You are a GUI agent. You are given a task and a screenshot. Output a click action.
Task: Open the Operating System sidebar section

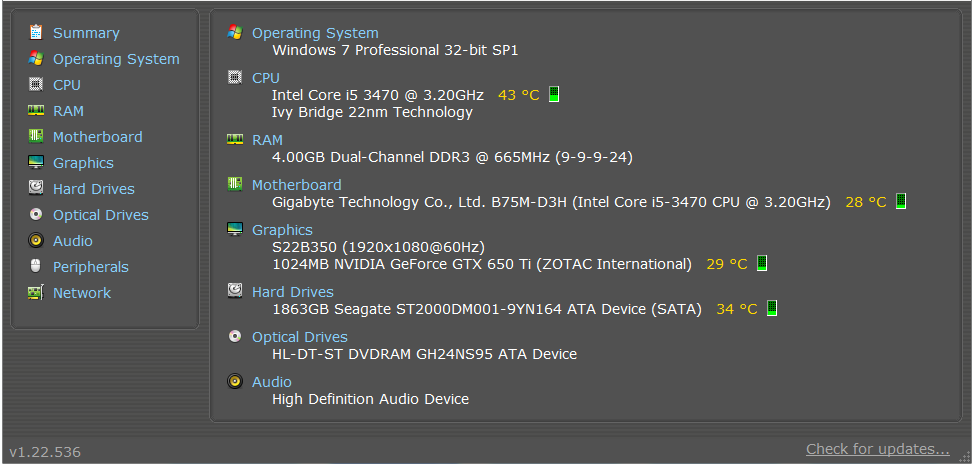pos(116,59)
